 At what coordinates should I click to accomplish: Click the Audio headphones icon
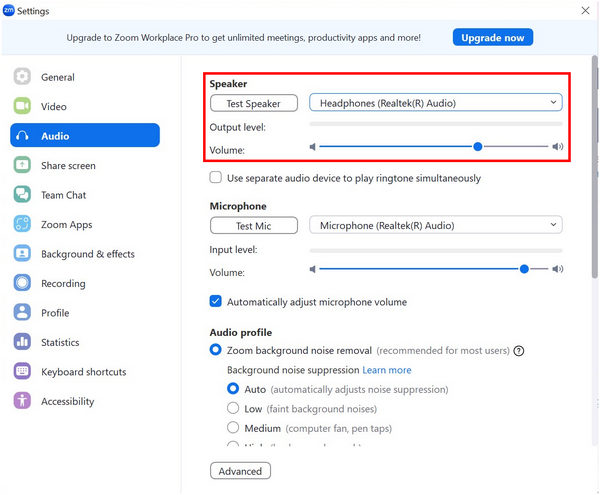[x=22, y=135]
